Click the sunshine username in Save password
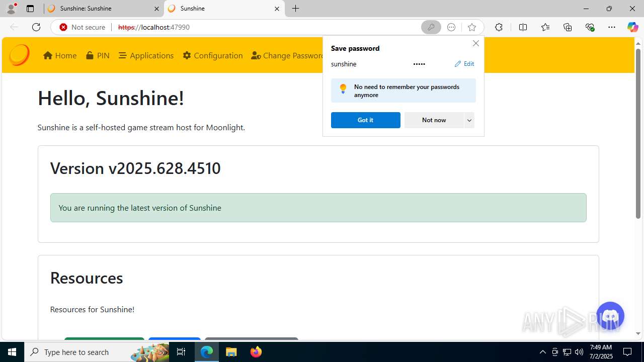This screenshot has width=644, height=362. pyautogui.click(x=344, y=64)
